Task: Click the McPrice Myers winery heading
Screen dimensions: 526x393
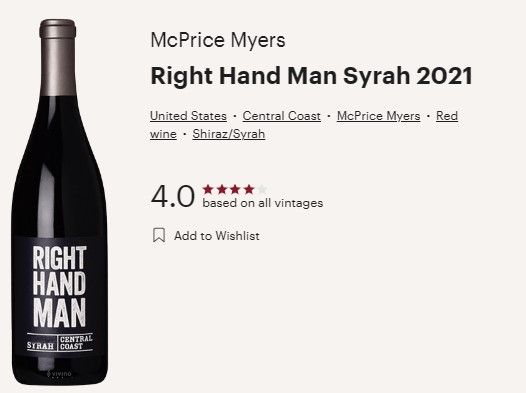Action: pyautogui.click(x=218, y=40)
